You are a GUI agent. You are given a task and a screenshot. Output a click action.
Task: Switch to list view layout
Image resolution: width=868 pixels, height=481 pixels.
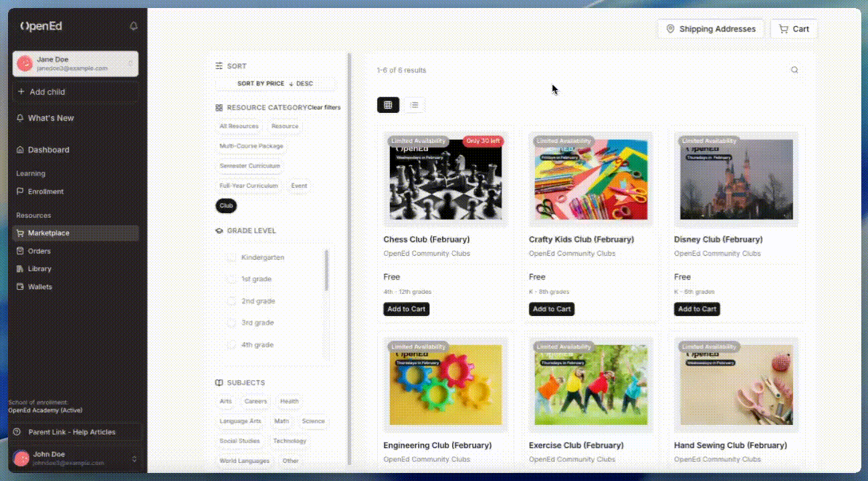[x=415, y=105]
